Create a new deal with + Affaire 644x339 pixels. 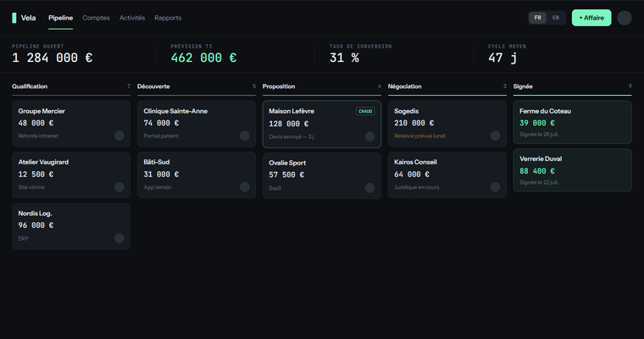coord(591,18)
